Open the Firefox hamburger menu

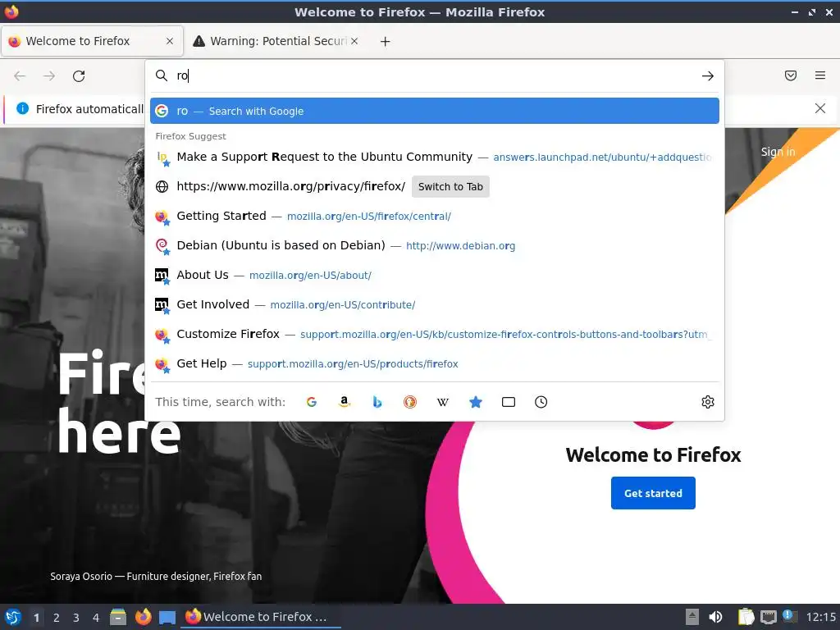coord(820,75)
